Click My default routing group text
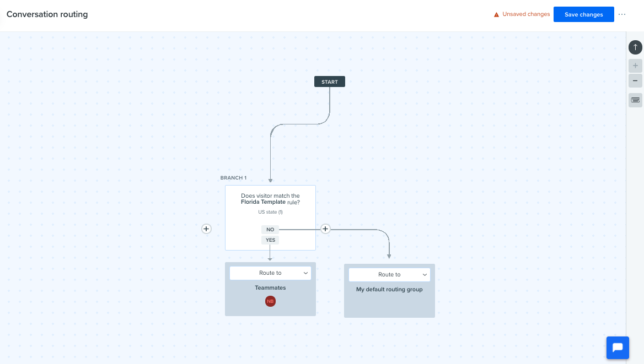This screenshot has height=364, width=644. (389, 289)
